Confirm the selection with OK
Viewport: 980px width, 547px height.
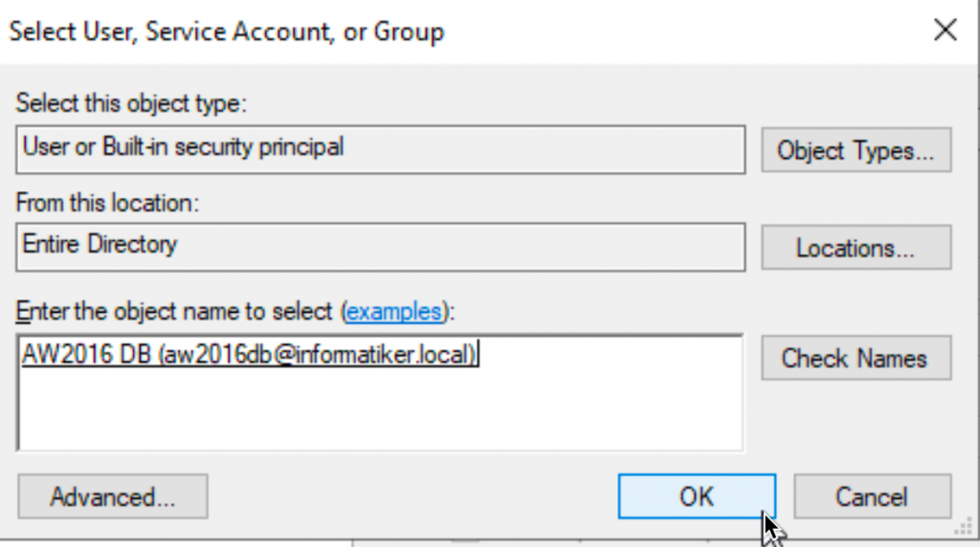tap(697, 496)
